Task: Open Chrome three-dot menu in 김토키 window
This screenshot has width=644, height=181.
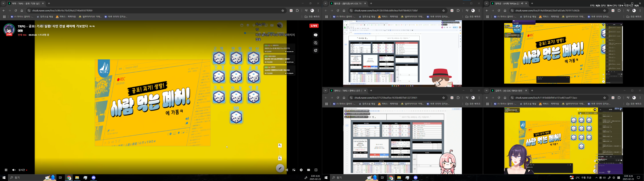Action: [640, 98]
